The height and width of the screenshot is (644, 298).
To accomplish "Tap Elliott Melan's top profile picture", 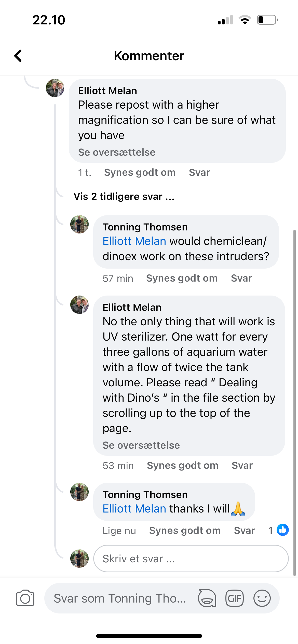I will tap(55, 88).
